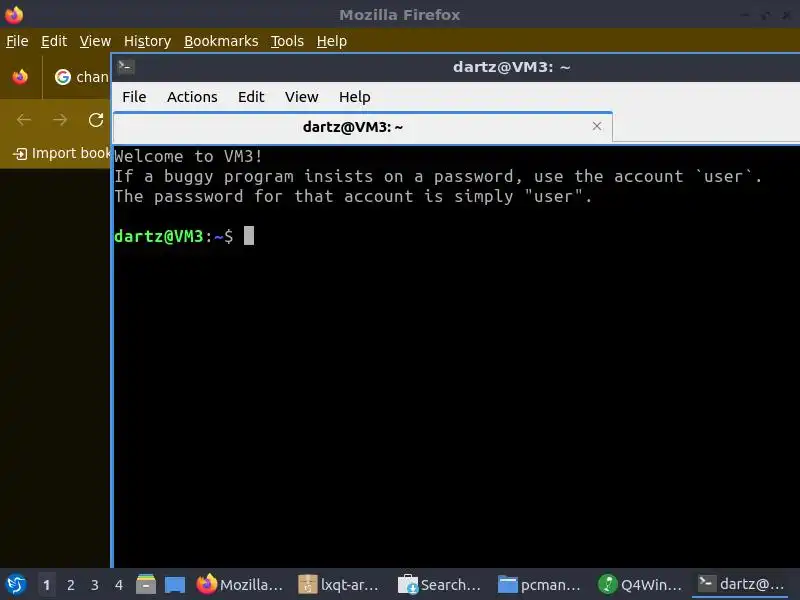
Task: Close the dartz@VM3 terminal tab
Action: 597,126
